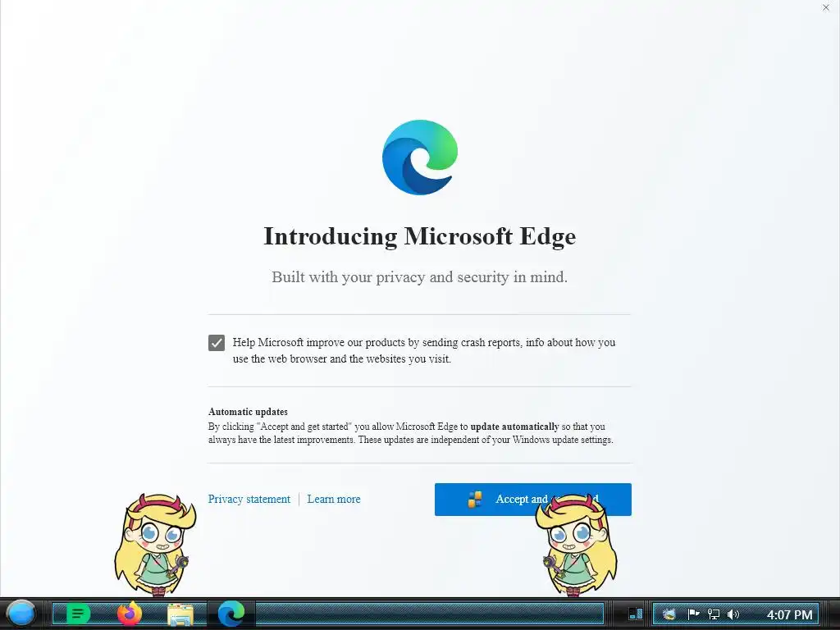Uncheck the Help Microsoft improve products checkbox
Image resolution: width=840 pixels, height=630 pixels.
(x=217, y=343)
